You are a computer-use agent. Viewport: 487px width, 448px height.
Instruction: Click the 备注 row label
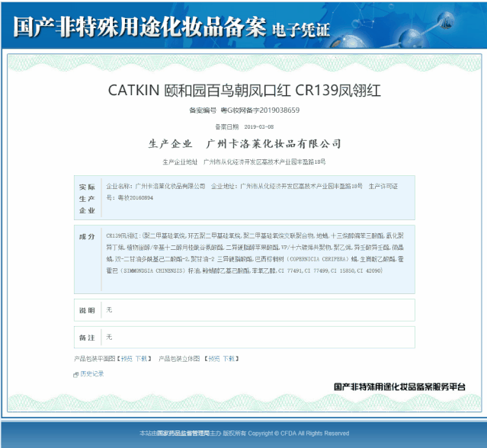click(x=87, y=338)
